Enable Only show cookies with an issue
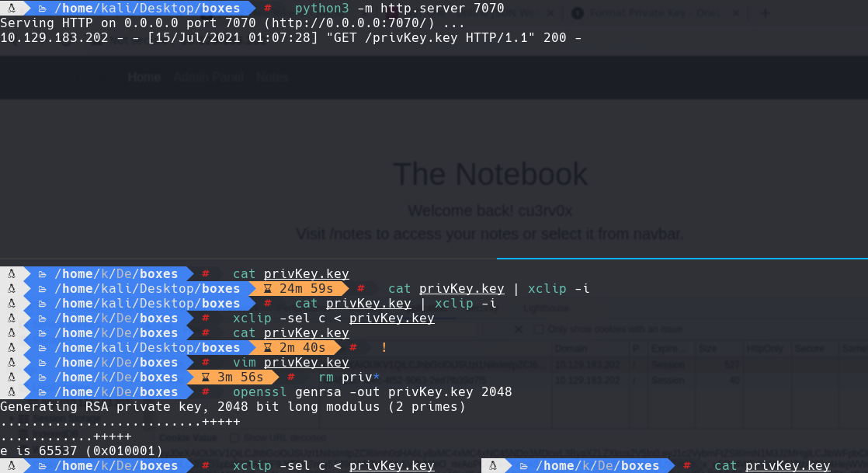Image resolution: width=868 pixels, height=473 pixels. pos(537,329)
